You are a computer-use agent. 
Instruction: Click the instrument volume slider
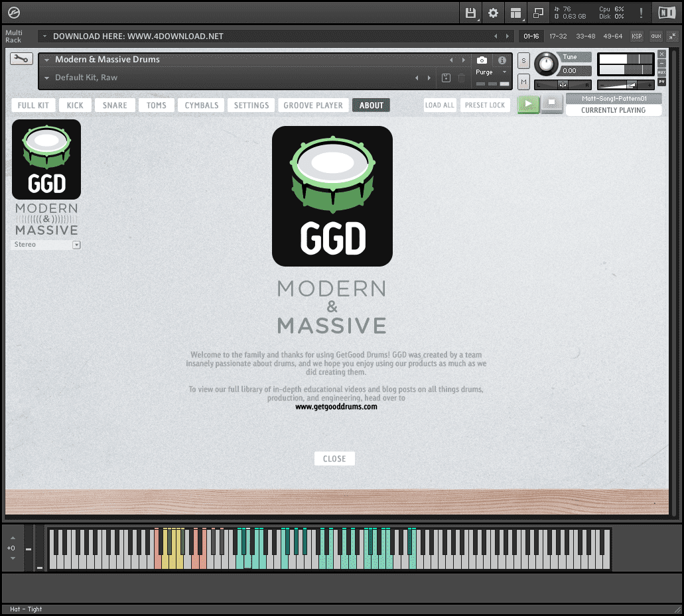[626, 85]
